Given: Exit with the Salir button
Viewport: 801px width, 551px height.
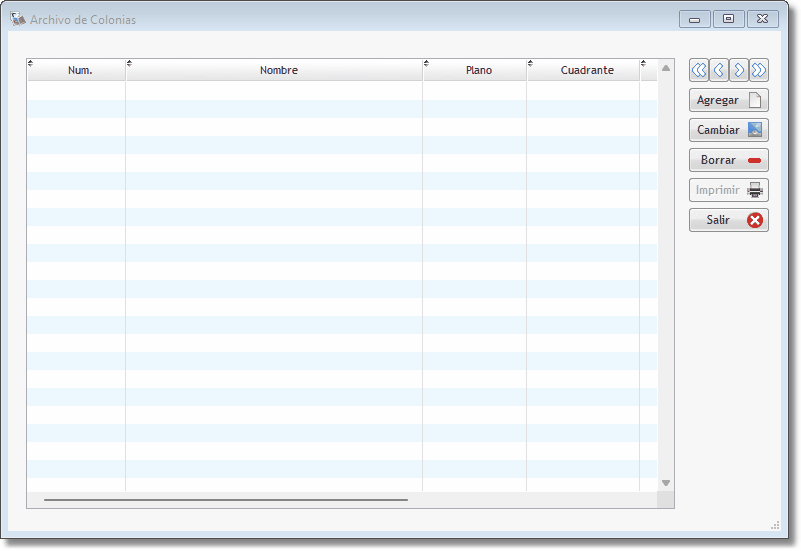Looking at the screenshot, I should [728, 220].
